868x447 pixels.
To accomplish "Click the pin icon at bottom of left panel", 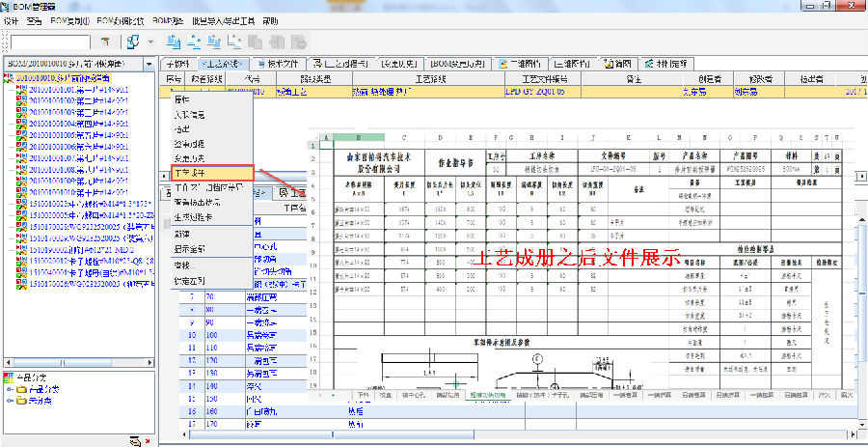I will point(136,441).
